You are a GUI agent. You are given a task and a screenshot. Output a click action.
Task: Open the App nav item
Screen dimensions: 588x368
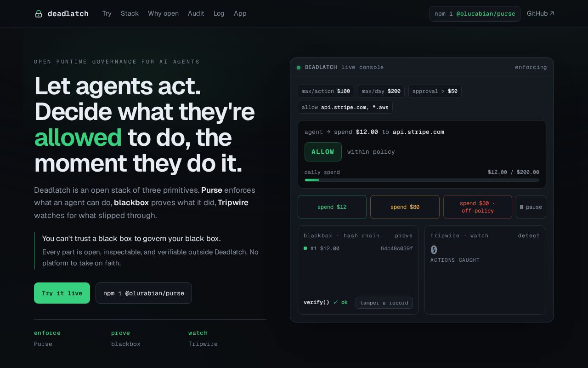(x=240, y=14)
